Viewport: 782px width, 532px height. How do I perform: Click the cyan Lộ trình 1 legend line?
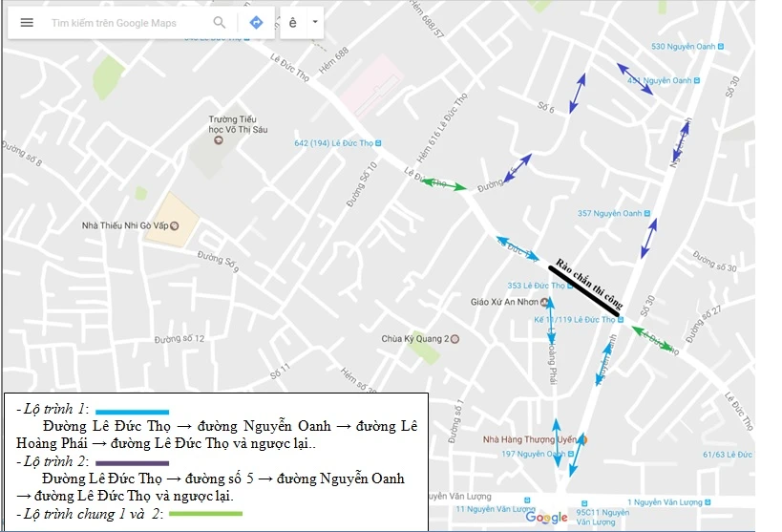[132, 412]
